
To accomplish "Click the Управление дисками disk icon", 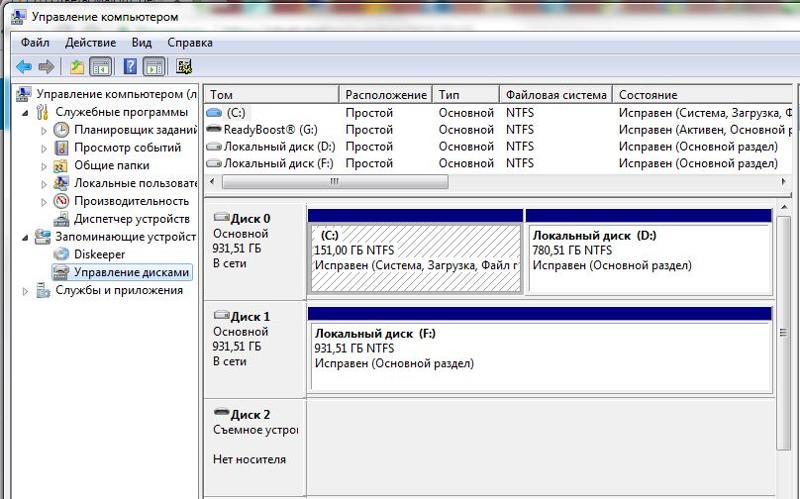I will [61, 272].
